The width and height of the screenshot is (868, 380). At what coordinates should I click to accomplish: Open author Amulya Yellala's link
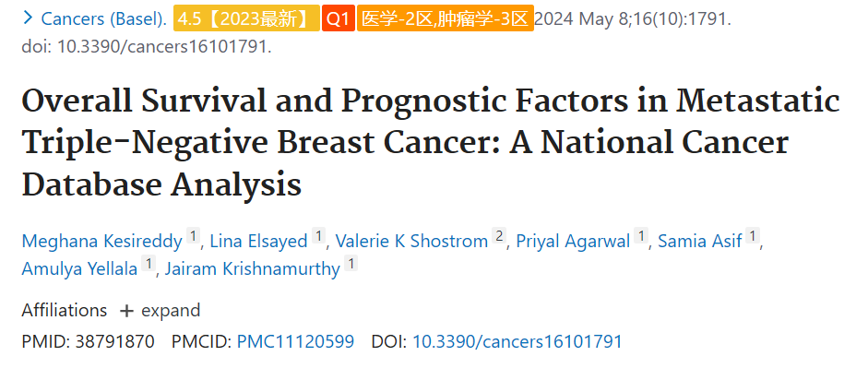click(x=79, y=269)
